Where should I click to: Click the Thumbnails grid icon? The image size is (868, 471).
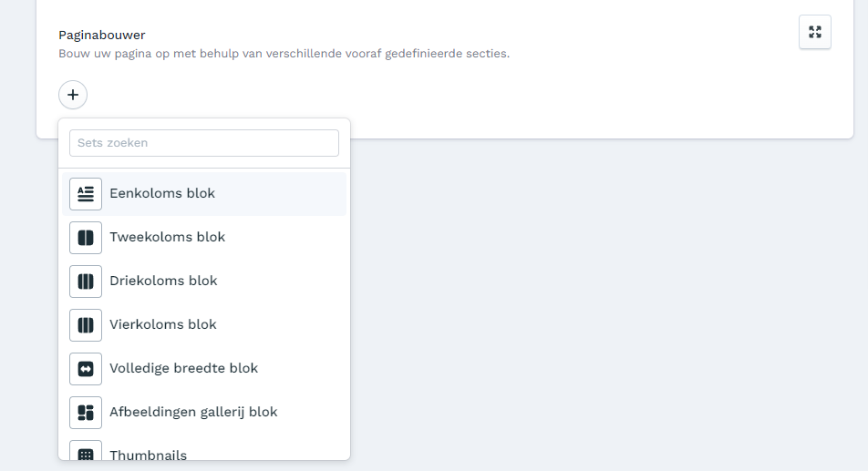point(86,454)
